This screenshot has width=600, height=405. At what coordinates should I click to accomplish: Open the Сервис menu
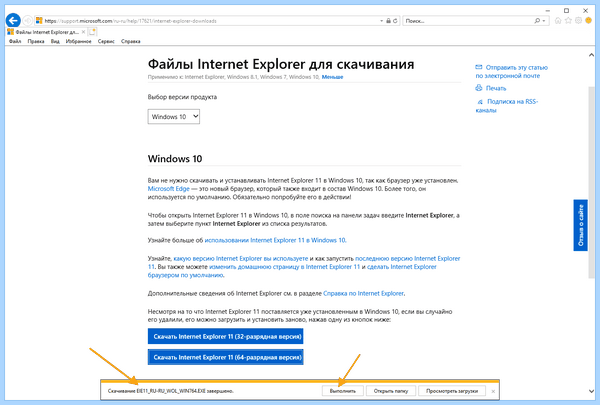pyautogui.click(x=106, y=41)
